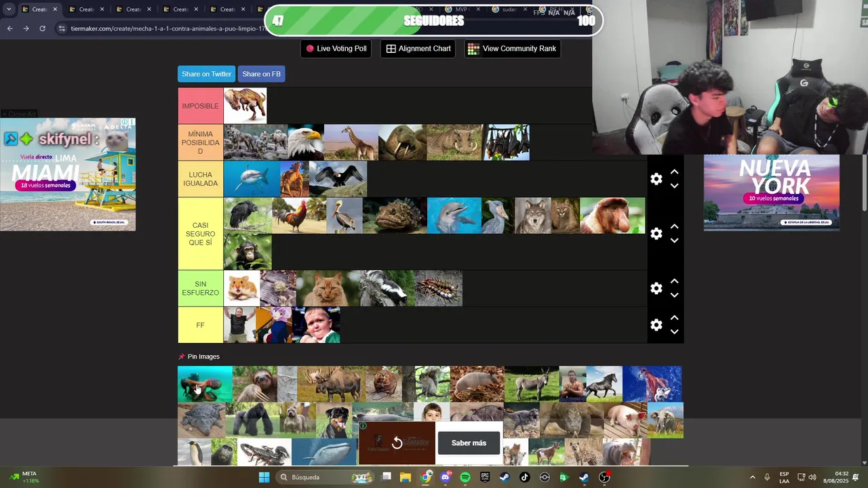Select the chimpanzee thumbnail
868x488 pixels.
[x=248, y=252]
